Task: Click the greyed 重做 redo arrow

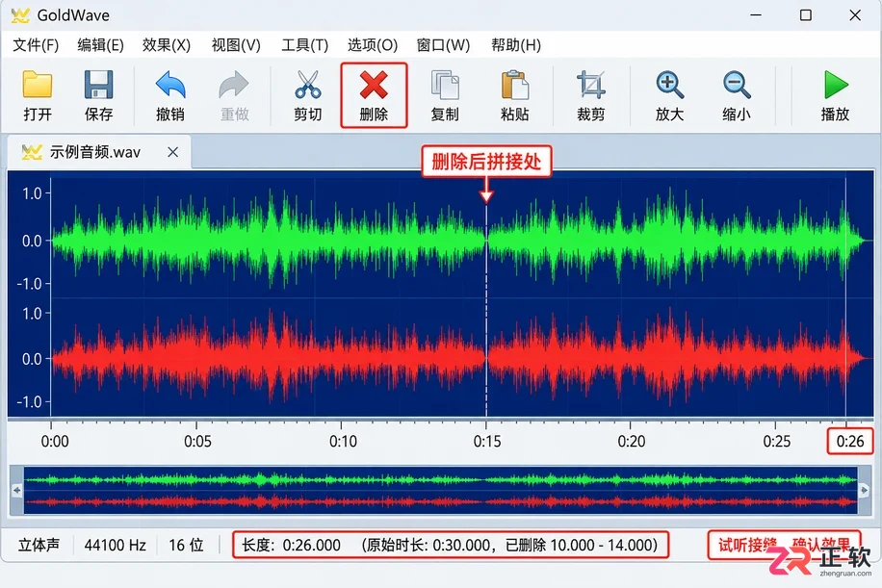Action: pos(234,95)
